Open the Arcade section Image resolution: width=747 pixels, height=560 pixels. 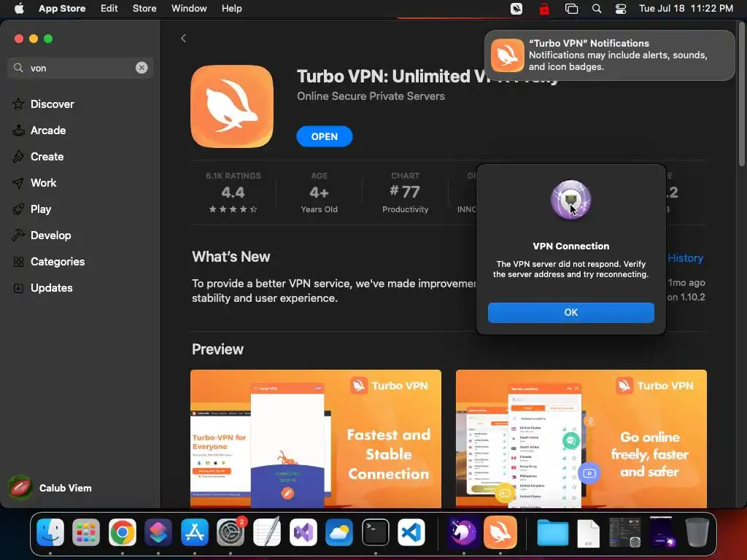pos(48,130)
